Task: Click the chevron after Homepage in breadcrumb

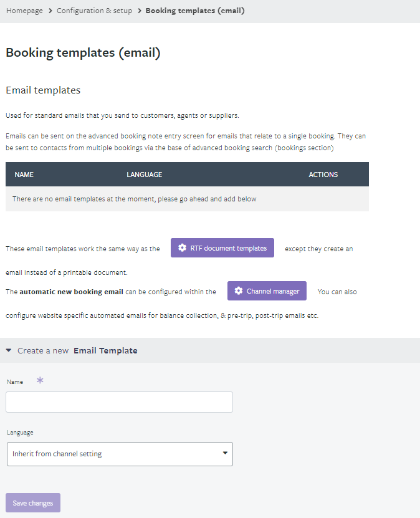Action: (50, 11)
